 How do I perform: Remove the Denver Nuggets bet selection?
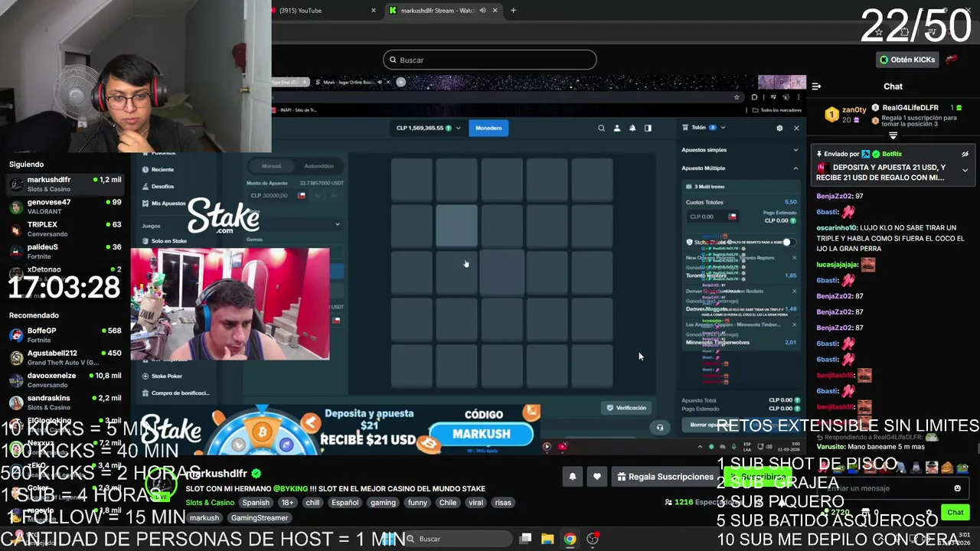794,291
